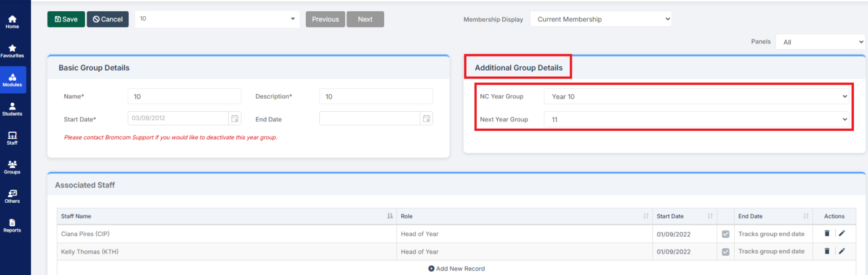
Task: Delete Ciana Pires staff record
Action: [x=827, y=233]
